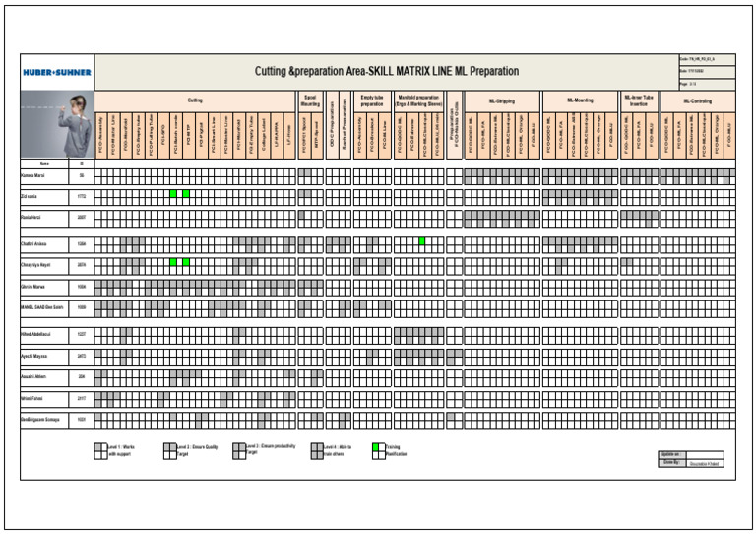The height and width of the screenshot is (534, 756).
Task: Select the 'Aouaini Ahlem' name cell
Action: pos(44,377)
